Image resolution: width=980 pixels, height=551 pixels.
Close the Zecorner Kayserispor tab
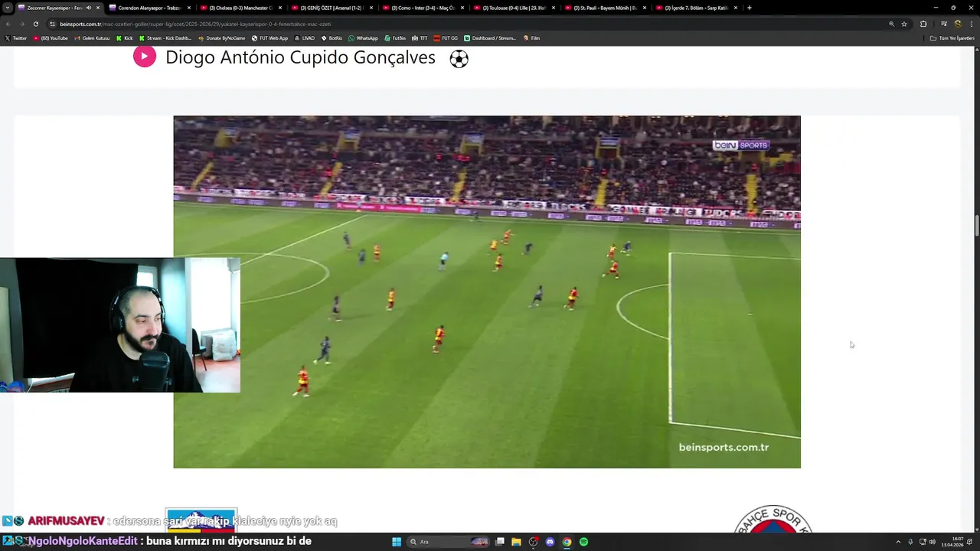(x=98, y=8)
